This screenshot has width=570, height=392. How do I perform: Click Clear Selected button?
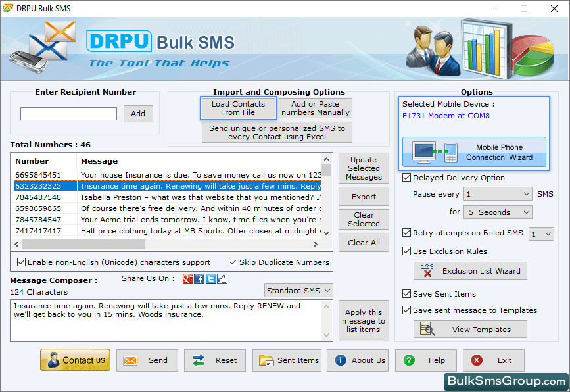click(x=364, y=219)
